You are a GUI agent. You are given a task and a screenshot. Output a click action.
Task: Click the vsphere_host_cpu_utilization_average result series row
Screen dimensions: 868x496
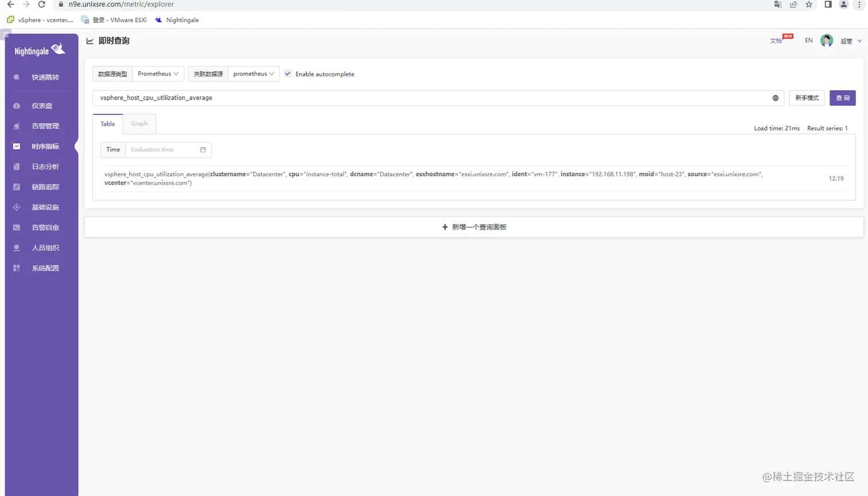[474, 179]
